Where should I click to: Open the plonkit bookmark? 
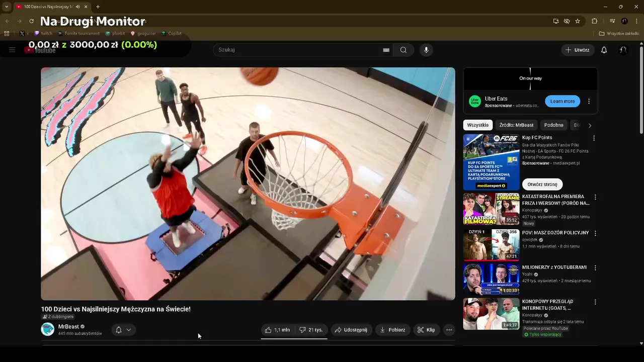click(x=115, y=34)
